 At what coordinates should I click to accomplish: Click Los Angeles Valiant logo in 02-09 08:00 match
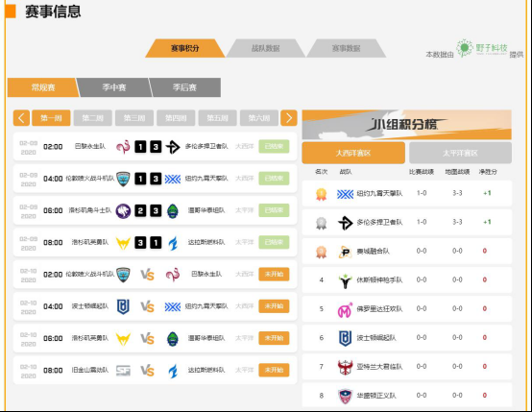click(x=123, y=243)
